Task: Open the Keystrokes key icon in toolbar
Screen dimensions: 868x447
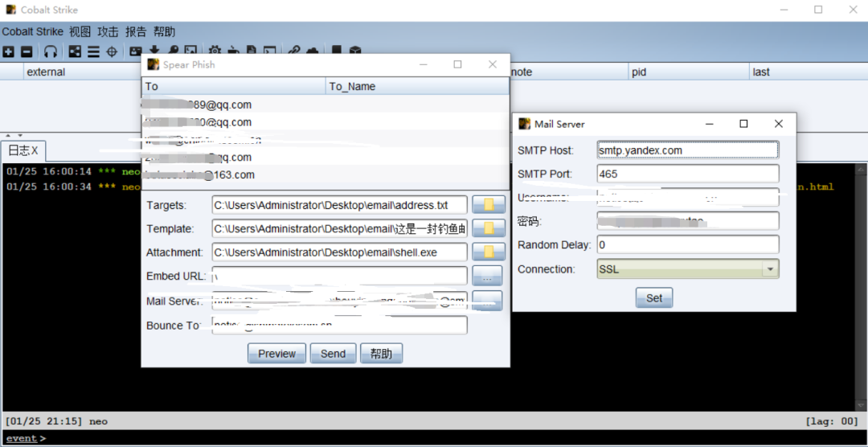Action: click(173, 49)
